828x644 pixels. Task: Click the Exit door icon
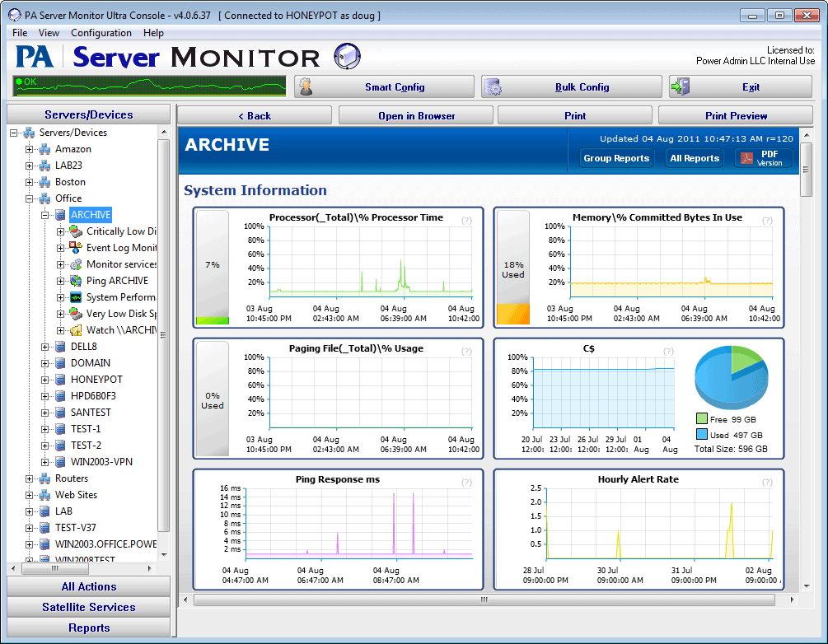pyautogui.click(x=681, y=86)
